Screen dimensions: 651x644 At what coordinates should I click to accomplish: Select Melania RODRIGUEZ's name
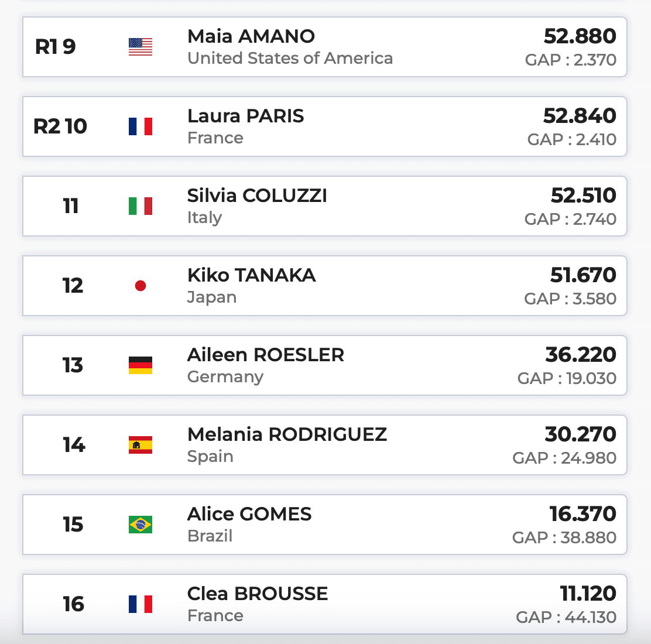[x=287, y=434]
